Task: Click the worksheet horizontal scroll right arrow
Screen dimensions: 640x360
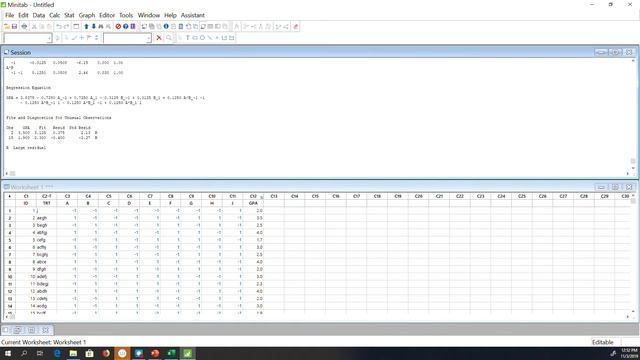Action: tap(627, 317)
